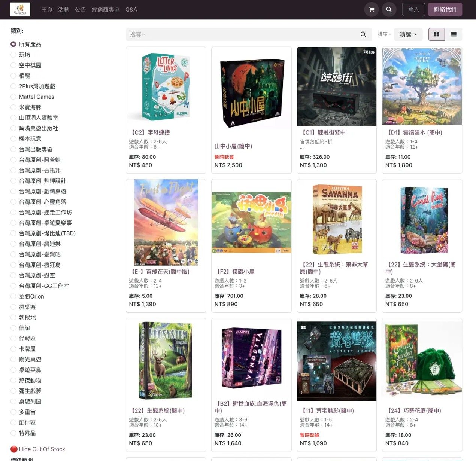
Task: Select the Mattel Games category
Action: coord(33,97)
